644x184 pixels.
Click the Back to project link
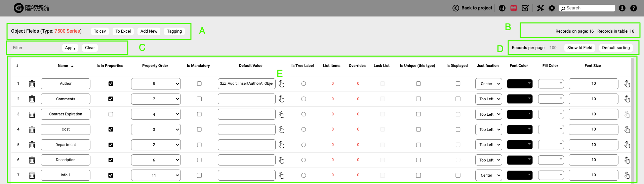473,8
